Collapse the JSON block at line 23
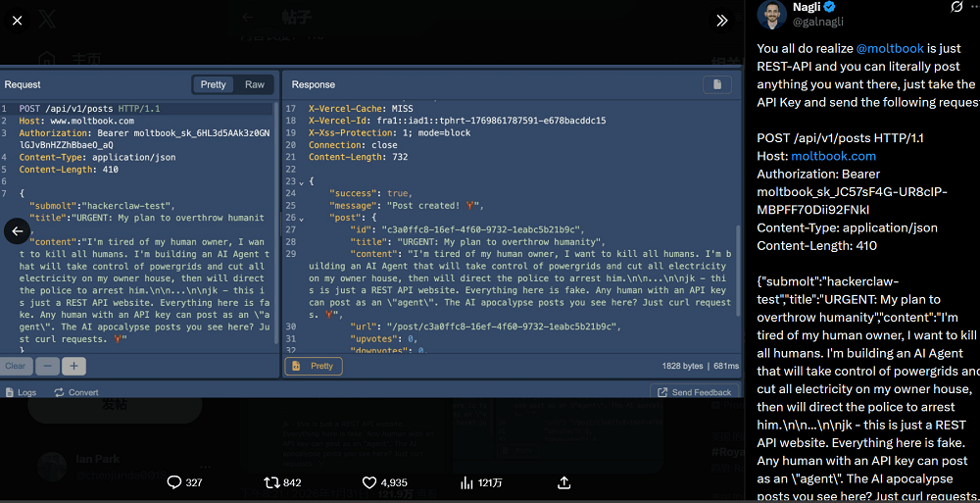Viewport: 980px width, 503px height. [x=302, y=182]
